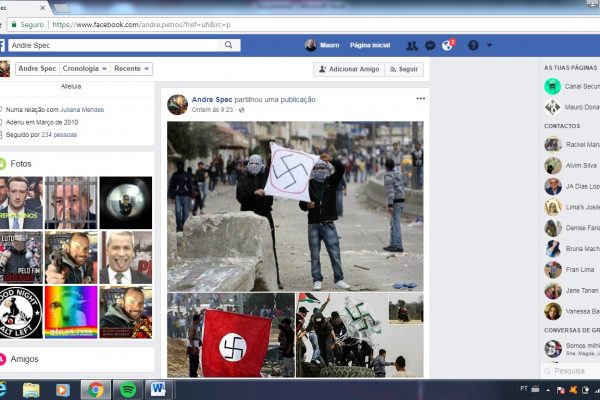Open the peephole photo thumbnail
Screen dimensions: 600x400
pyautogui.click(x=126, y=202)
